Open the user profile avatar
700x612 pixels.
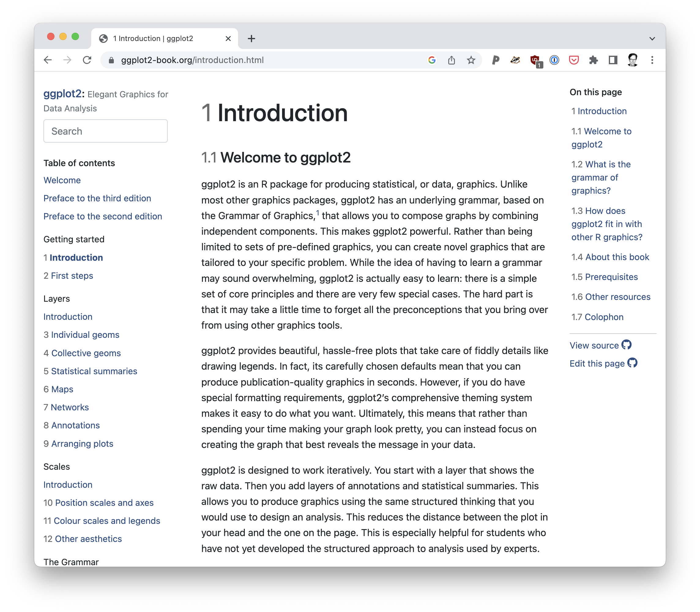[x=632, y=60]
